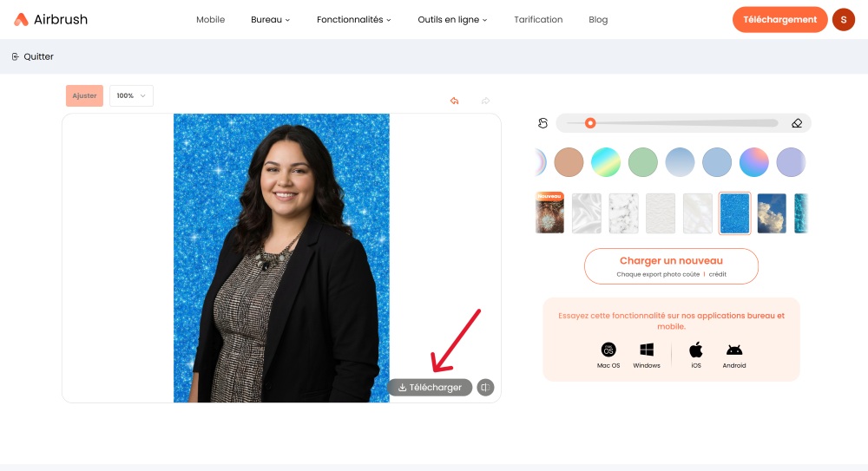Open the Android app link

coord(734,355)
